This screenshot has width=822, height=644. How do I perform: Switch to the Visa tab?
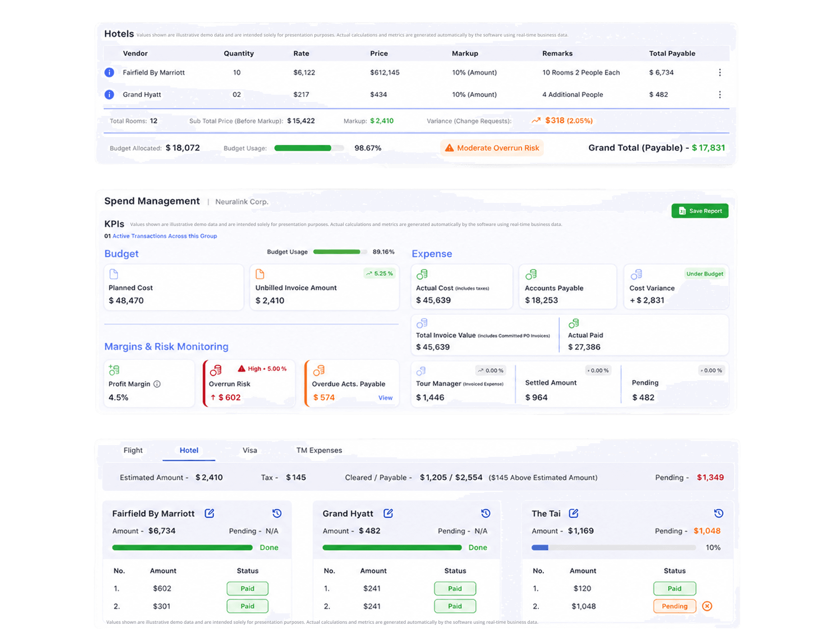(x=249, y=450)
